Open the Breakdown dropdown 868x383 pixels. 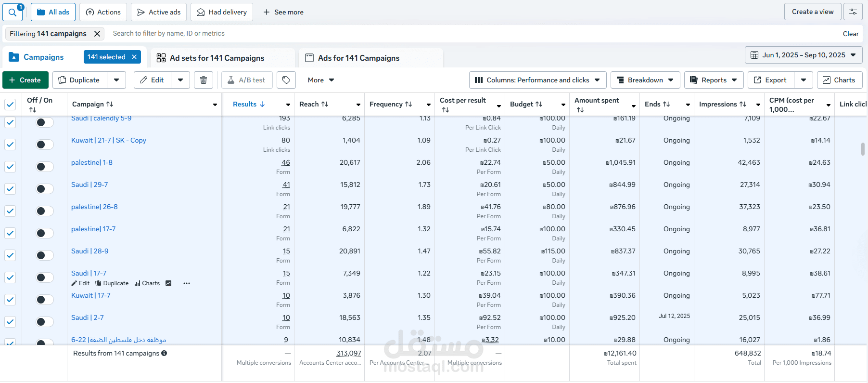point(645,80)
